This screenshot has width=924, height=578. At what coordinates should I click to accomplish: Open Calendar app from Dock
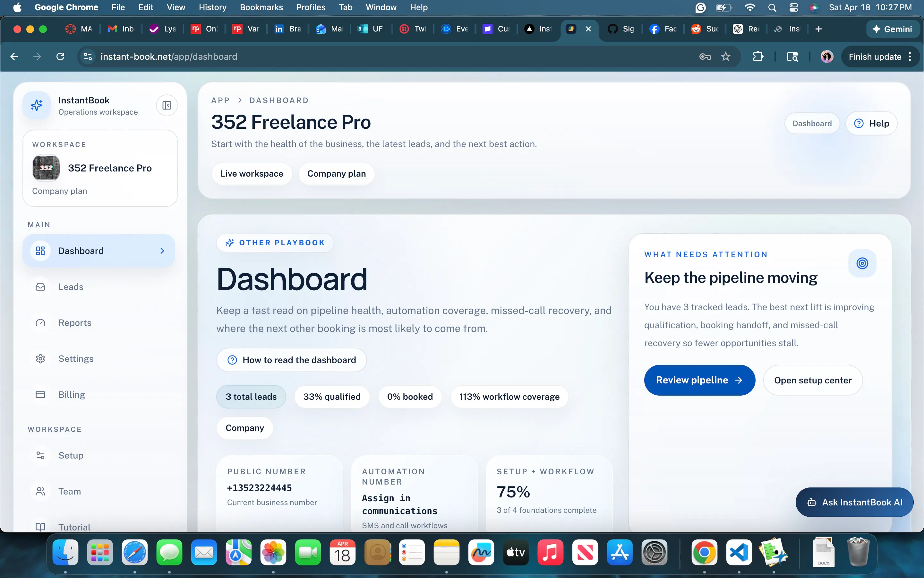coord(343,552)
